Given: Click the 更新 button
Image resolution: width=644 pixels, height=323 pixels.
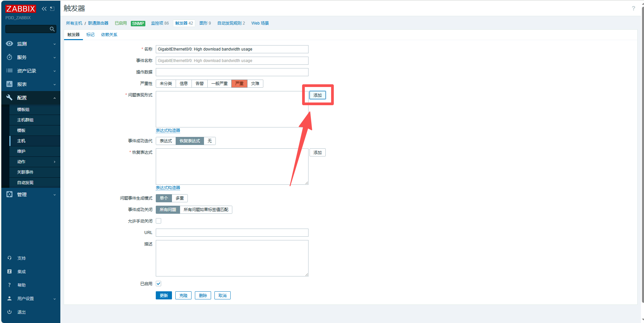Looking at the screenshot, I should tap(164, 296).
